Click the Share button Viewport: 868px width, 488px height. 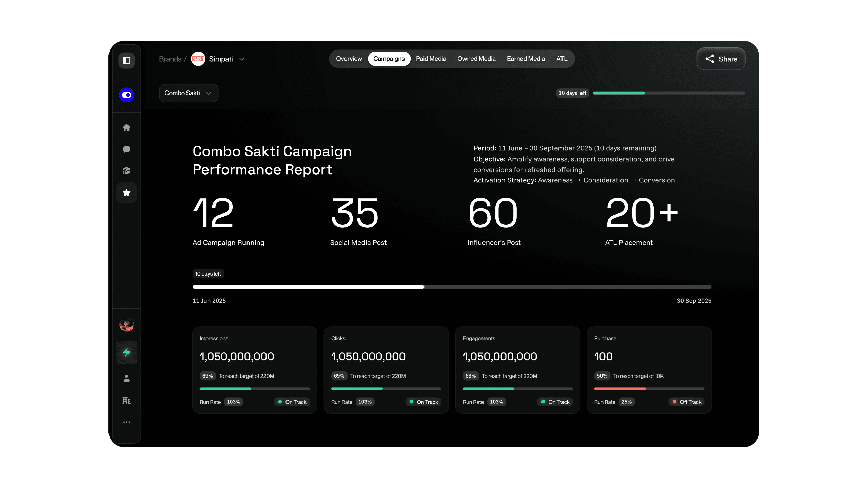click(721, 59)
